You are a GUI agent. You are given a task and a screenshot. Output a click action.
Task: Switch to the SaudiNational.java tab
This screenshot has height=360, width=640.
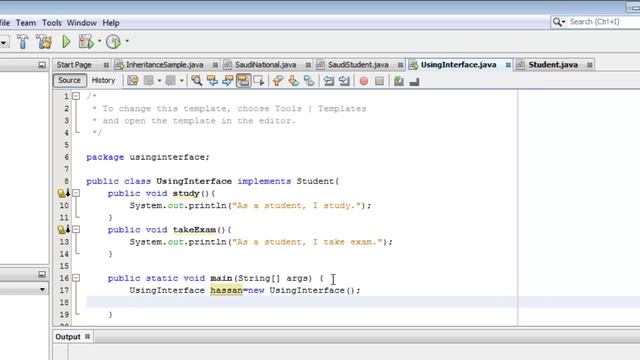[x=265, y=65]
